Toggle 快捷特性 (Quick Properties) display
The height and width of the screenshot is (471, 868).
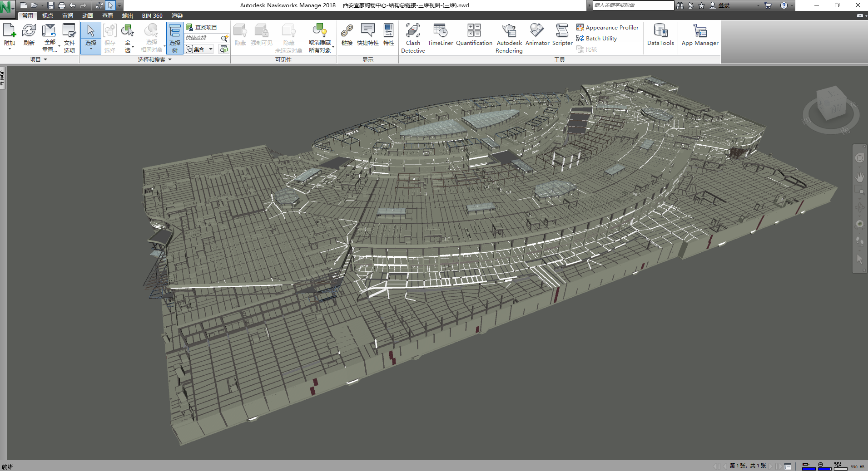tap(367, 35)
